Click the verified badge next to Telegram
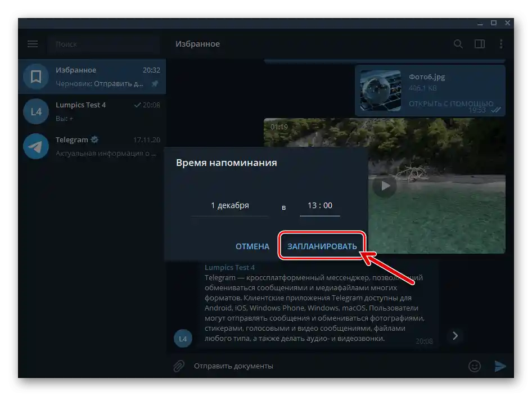 (x=94, y=139)
